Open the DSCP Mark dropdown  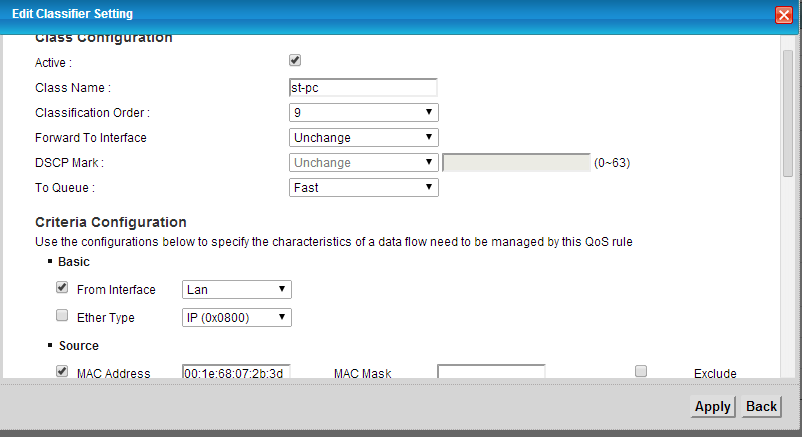point(364,162)
